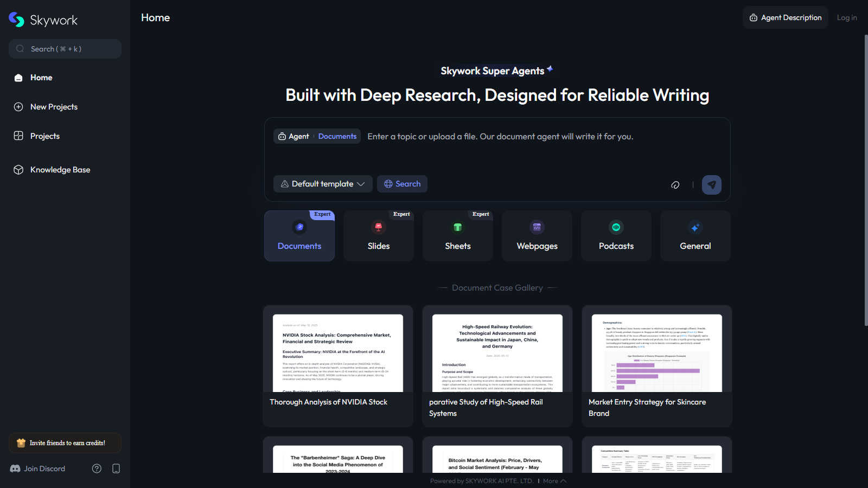Click 'Market Entry Strategy for Skincare Brand' title
This screenshot has height=488, width=868.
point(647,408)
